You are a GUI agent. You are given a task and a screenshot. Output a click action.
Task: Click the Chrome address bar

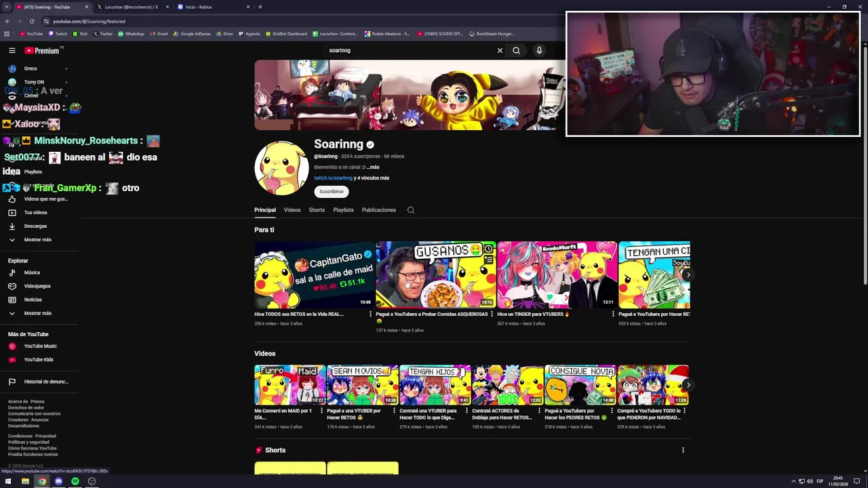pyautogui.click(x=298, y=21)
